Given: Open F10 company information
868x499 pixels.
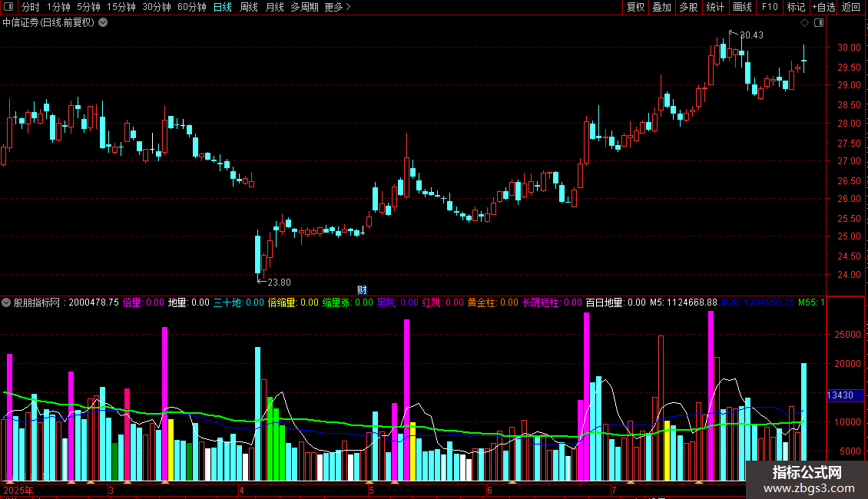Looking at the screenshot, I should coord(770,7).
